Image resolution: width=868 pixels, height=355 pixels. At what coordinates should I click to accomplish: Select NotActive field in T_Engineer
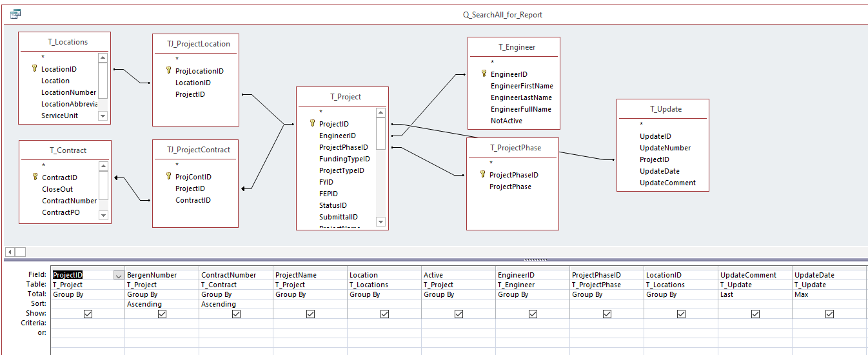(x=506, y=121)
